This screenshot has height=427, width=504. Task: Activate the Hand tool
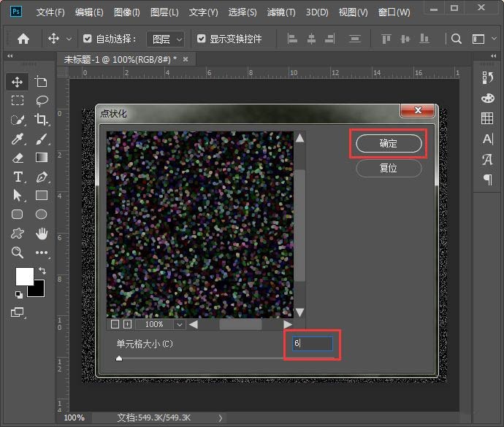42,234
